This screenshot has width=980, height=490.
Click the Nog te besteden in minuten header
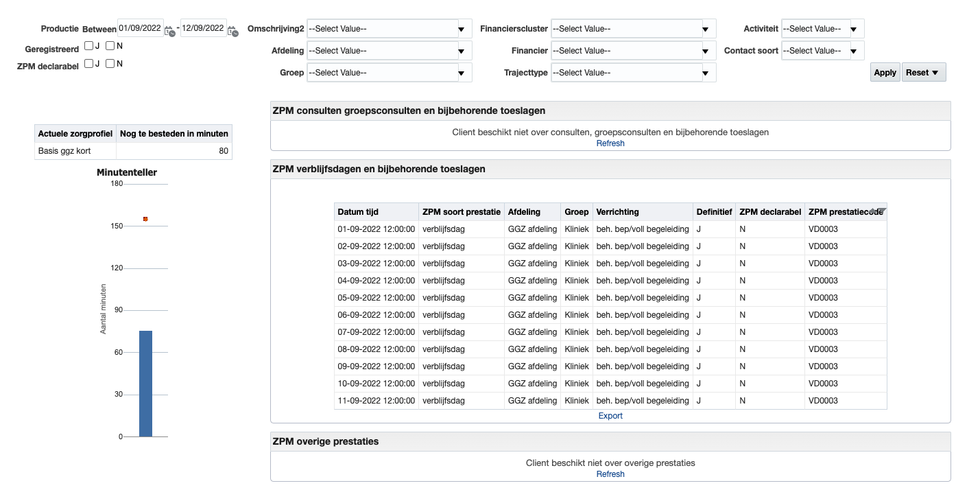174,133
